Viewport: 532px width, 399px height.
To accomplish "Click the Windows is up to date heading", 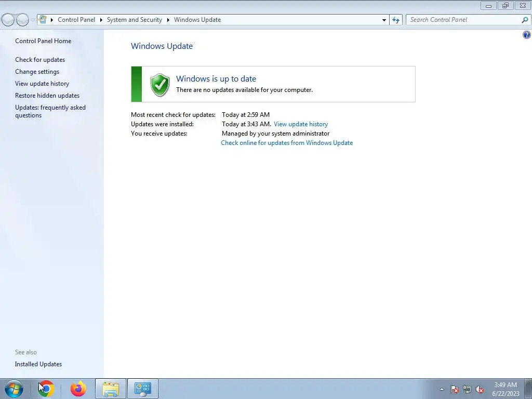I will point(216,79).
